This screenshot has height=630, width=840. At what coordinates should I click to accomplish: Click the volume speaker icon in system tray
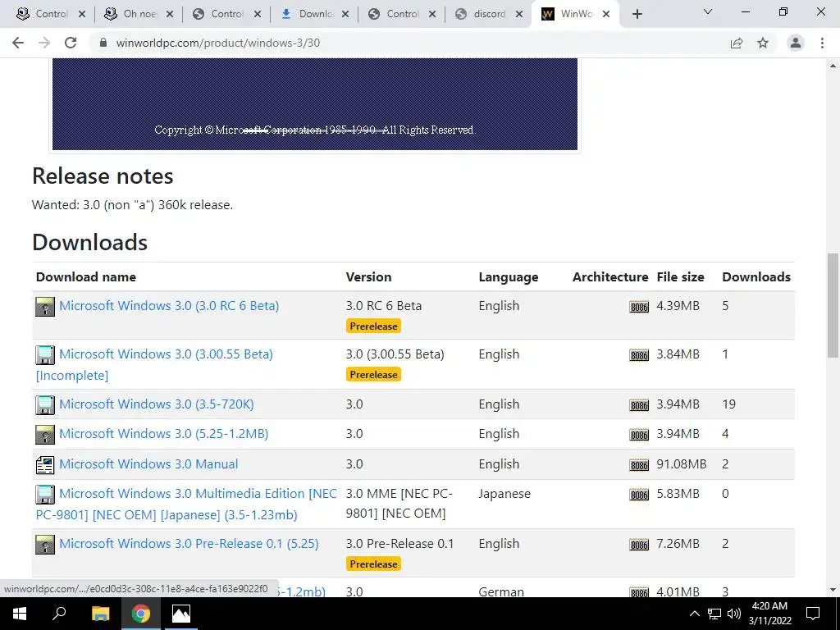point(734,614)
